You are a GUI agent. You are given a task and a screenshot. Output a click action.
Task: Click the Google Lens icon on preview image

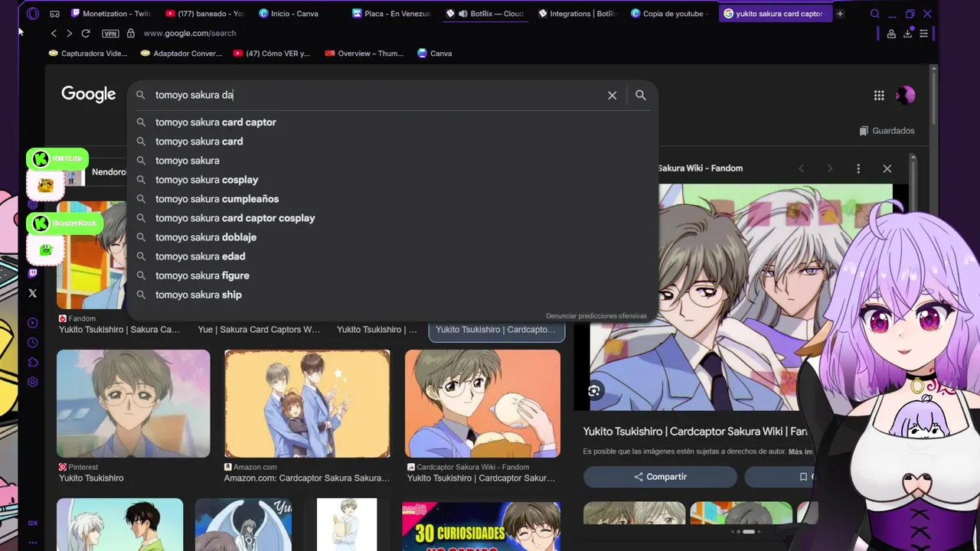(594, 391)
